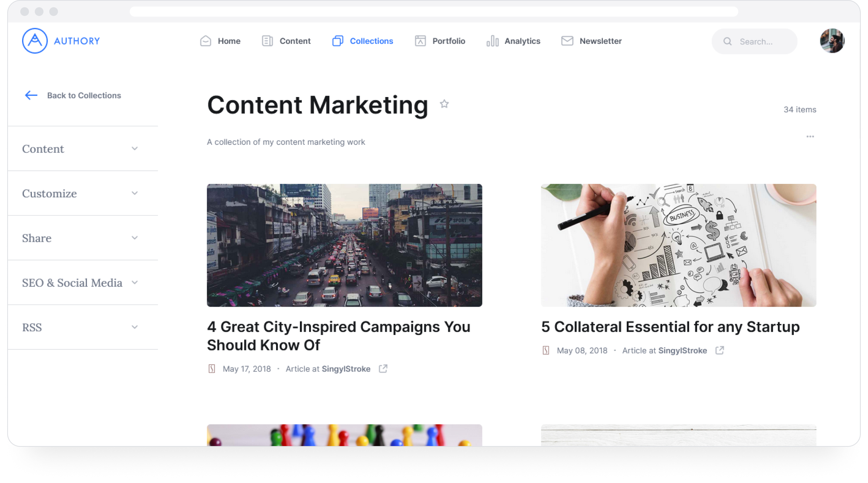The image size is (868, 483).
Task: Expand the Customize sidebar section
Action: pos(134,193)
